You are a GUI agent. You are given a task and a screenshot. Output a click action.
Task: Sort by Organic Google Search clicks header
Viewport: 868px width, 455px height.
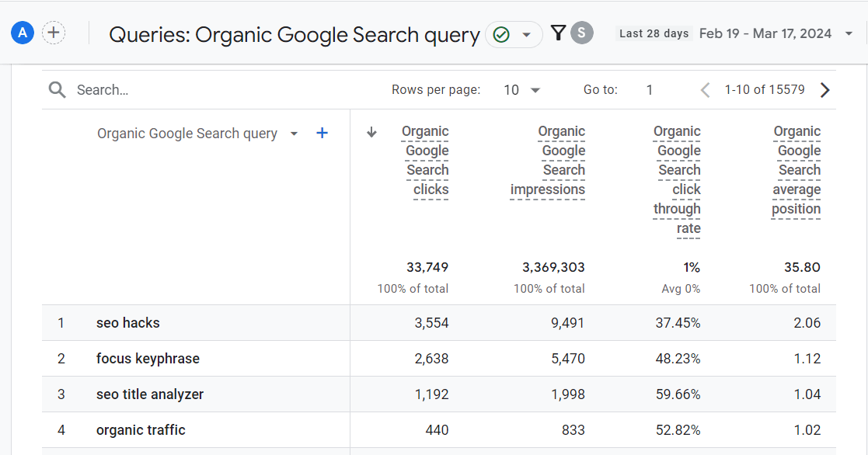[x=427, y=160]
